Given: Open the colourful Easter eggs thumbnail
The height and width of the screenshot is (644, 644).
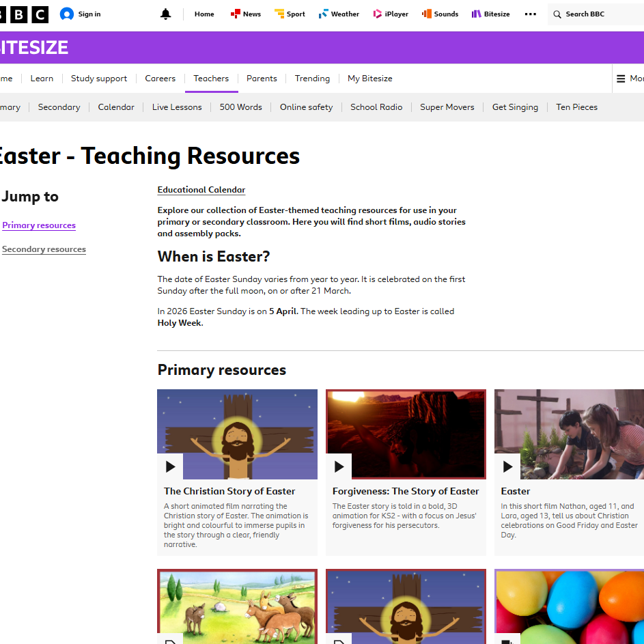Looking at the screenshot, I should 570,606.
